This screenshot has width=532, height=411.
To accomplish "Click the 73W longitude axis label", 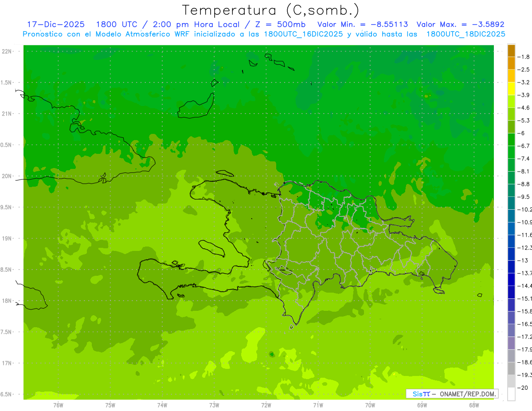I will [214, 405].
